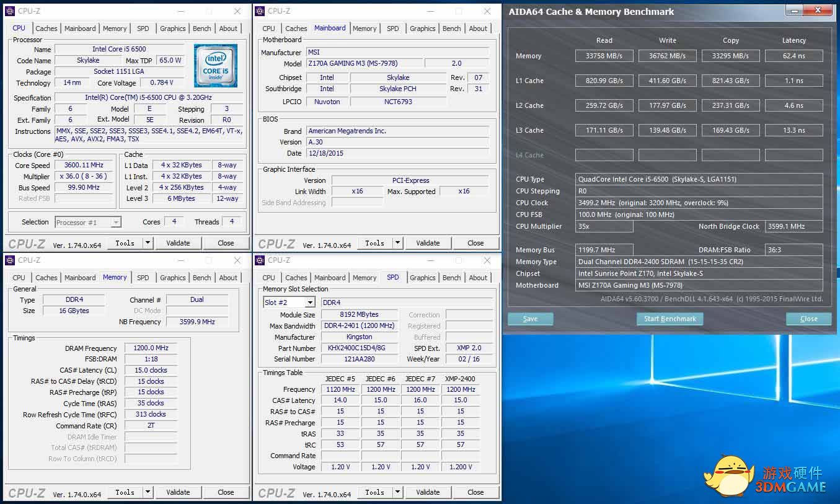Expand the Tools dropdown arrow in the Mainboard window
This screenshot has width=840, height=504.
pos(398,243)
